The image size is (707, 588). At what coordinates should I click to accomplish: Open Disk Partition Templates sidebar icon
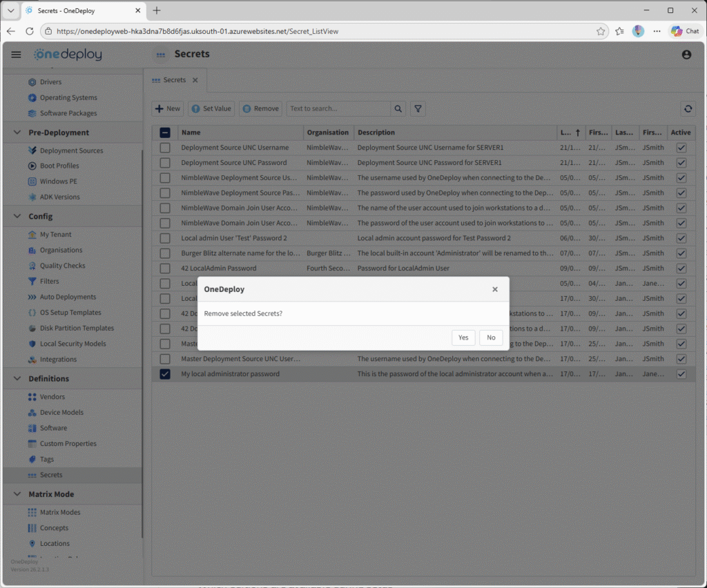pos(32,328)
